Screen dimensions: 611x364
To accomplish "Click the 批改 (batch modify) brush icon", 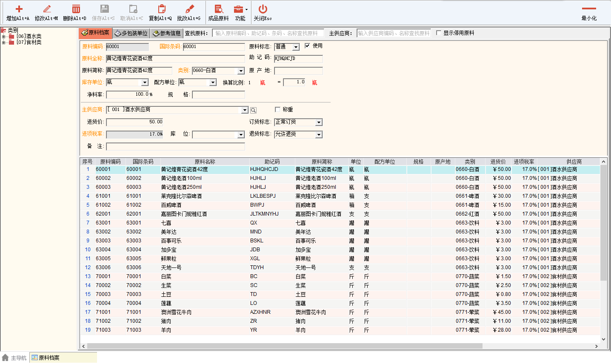I will pyautogui.click(x=190, y=9).
